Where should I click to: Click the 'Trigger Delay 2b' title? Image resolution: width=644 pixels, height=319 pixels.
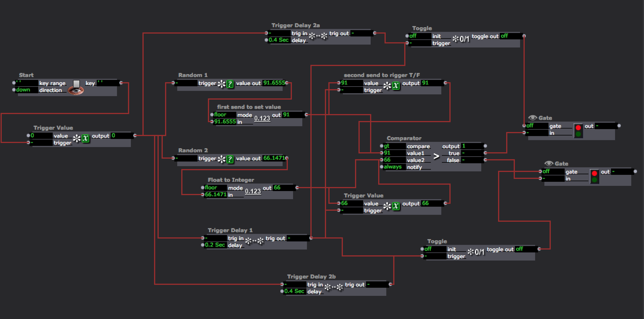tap(311, 277)
